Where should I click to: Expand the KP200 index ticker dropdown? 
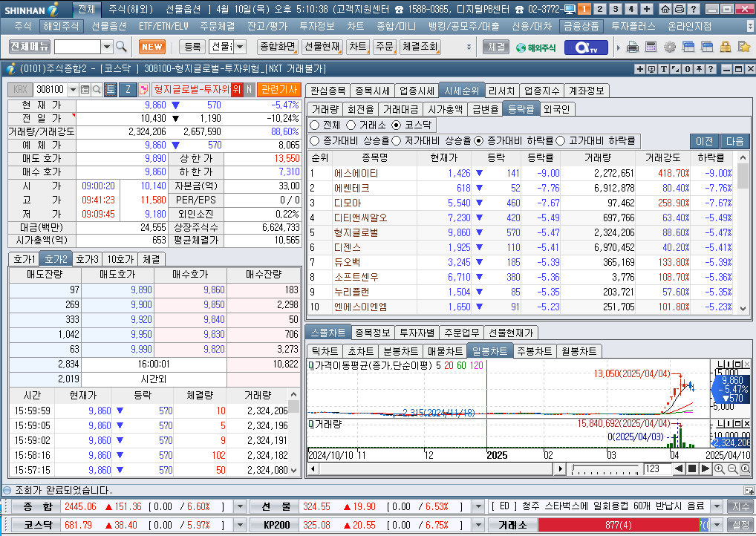point(478,524)
